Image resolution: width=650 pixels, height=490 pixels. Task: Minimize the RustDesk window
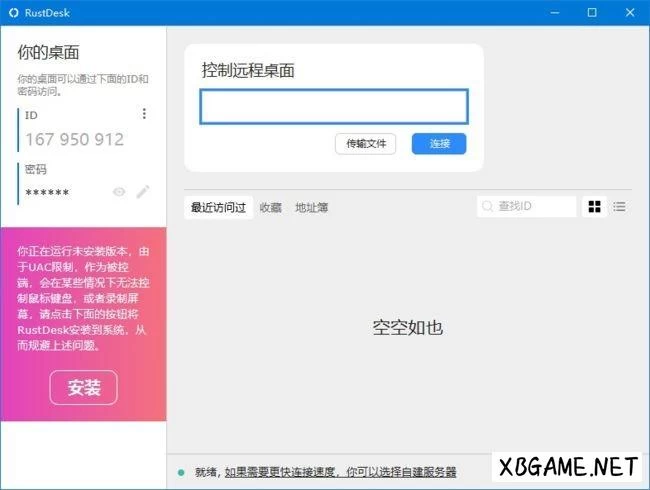(557, 12)
